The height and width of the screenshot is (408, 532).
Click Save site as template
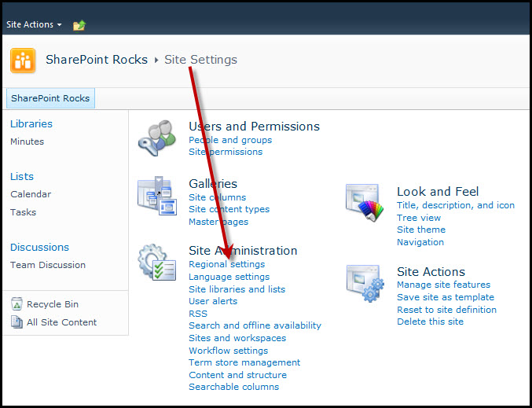[x=445, y=297]
